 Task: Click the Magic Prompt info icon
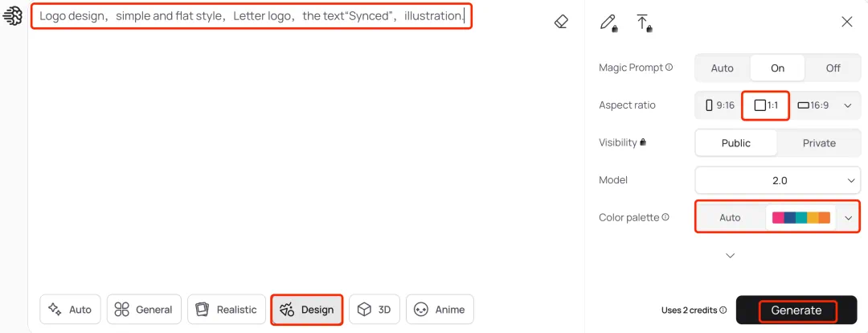(669, 68)
